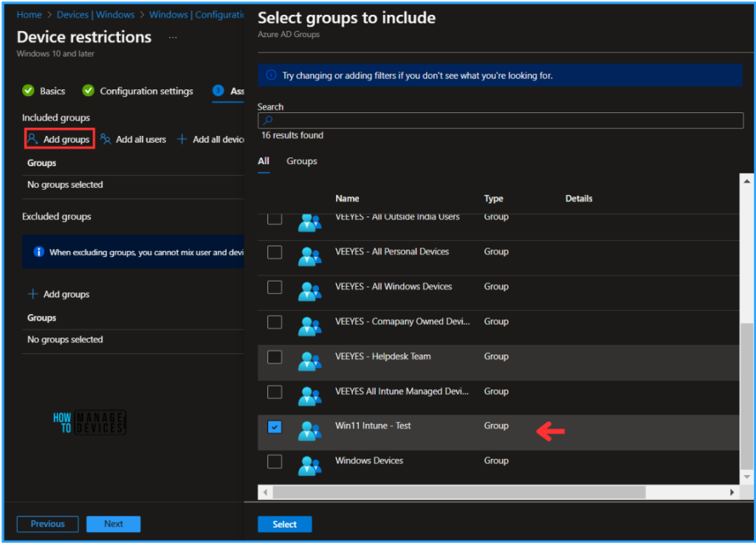Switch to the Groups tab
The width and height of the screenshot is (756, 543).
click(302, 161)
